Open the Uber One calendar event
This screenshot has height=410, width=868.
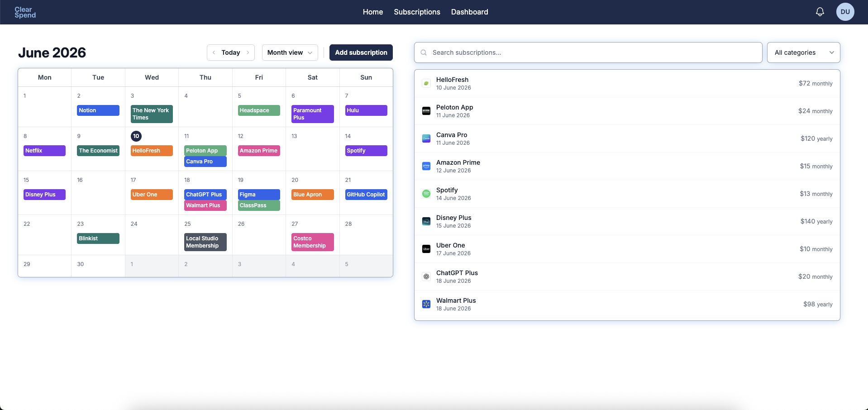[x=152, y=195]
